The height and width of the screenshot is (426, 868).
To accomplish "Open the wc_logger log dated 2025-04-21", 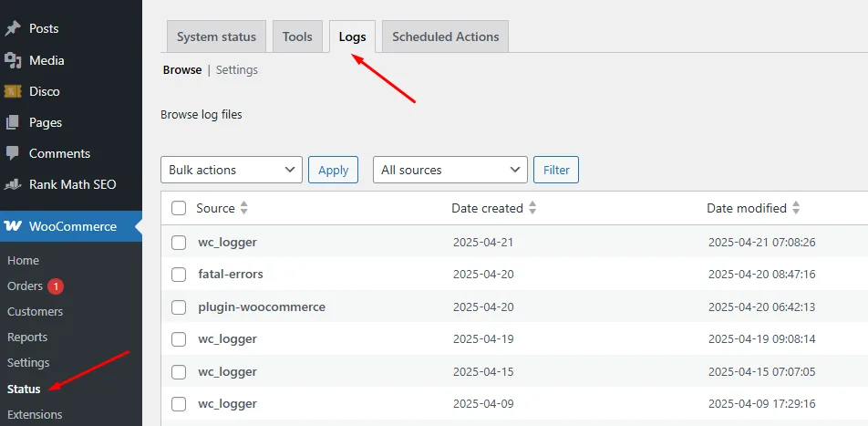I will [x=228, y=243].
